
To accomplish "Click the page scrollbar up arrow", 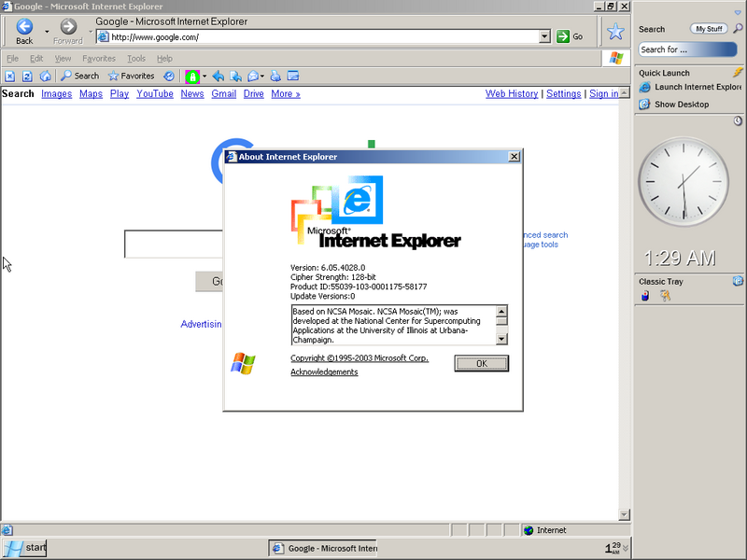I will (624, 91).
